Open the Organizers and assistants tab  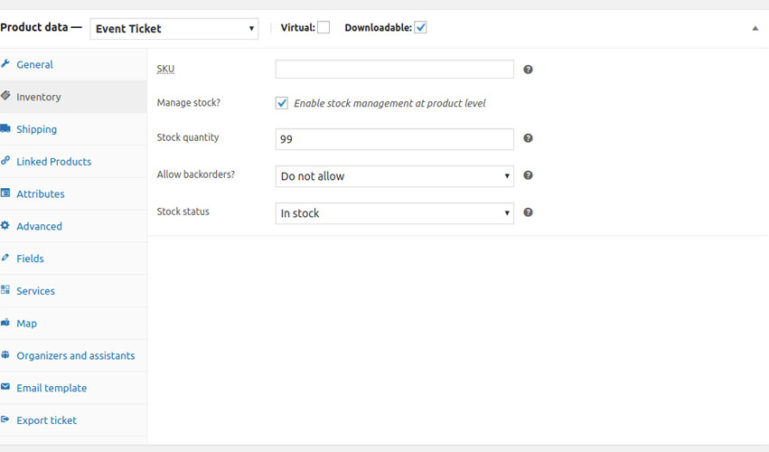75,356
